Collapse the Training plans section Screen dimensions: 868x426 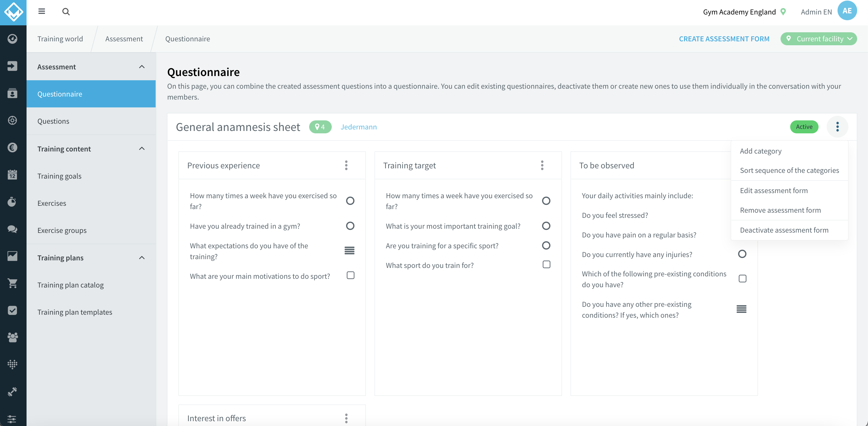(x=141, y=258)
